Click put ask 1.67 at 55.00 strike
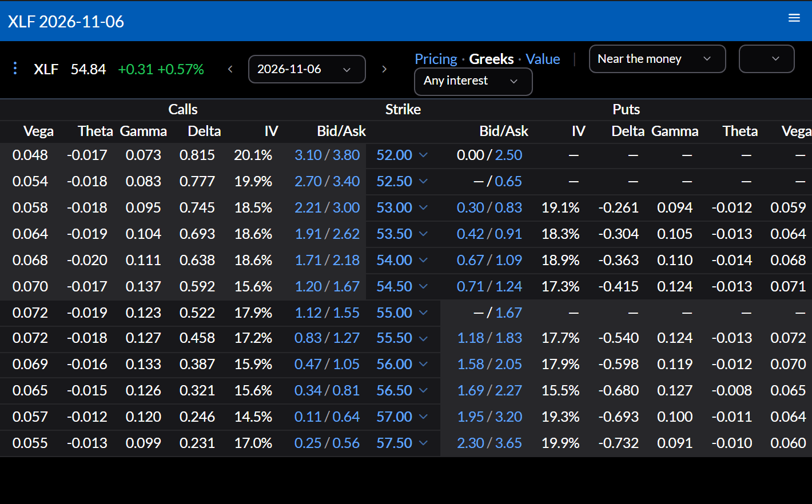The image size is (812, 504). pos(508,313)
